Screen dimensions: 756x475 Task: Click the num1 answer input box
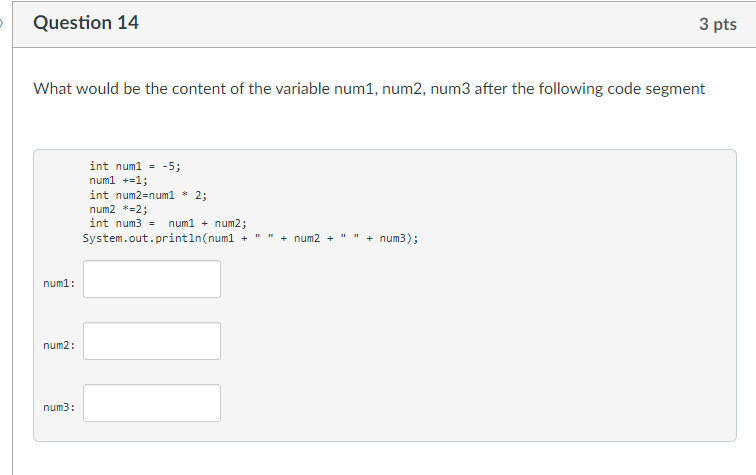click(x=152, y=279)
